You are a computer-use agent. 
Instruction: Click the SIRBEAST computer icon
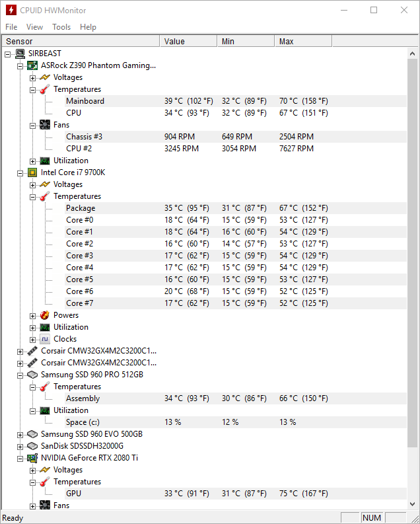click(20, 54)
